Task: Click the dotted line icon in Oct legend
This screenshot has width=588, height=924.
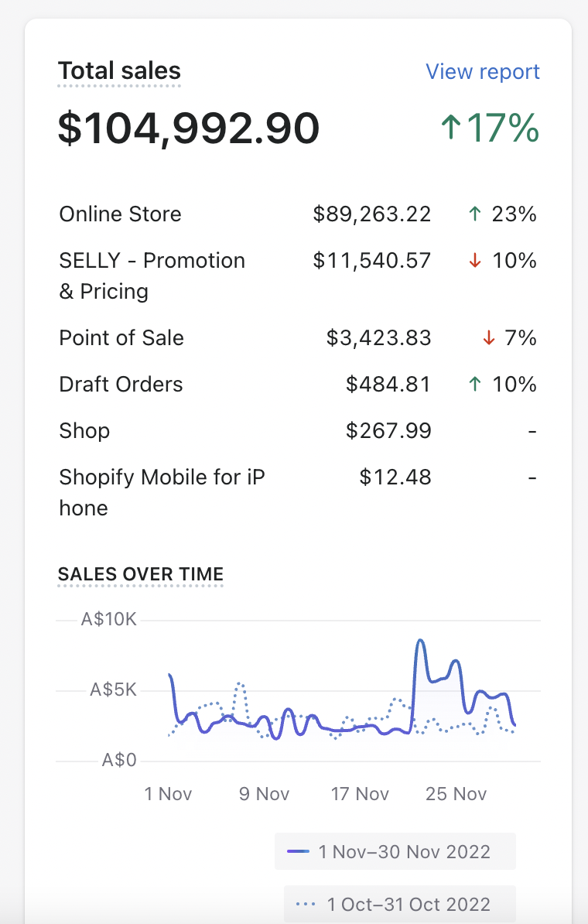Action: pos(306,904)
